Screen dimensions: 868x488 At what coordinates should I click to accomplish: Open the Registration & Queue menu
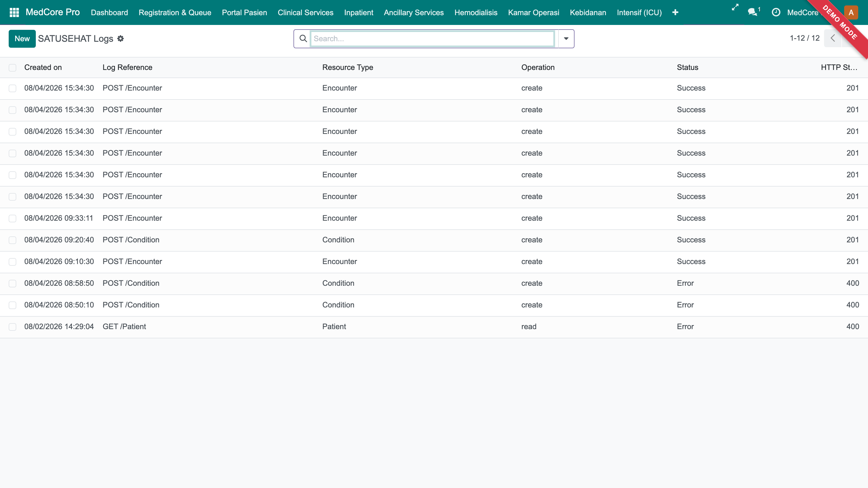(x=175, y=12)
